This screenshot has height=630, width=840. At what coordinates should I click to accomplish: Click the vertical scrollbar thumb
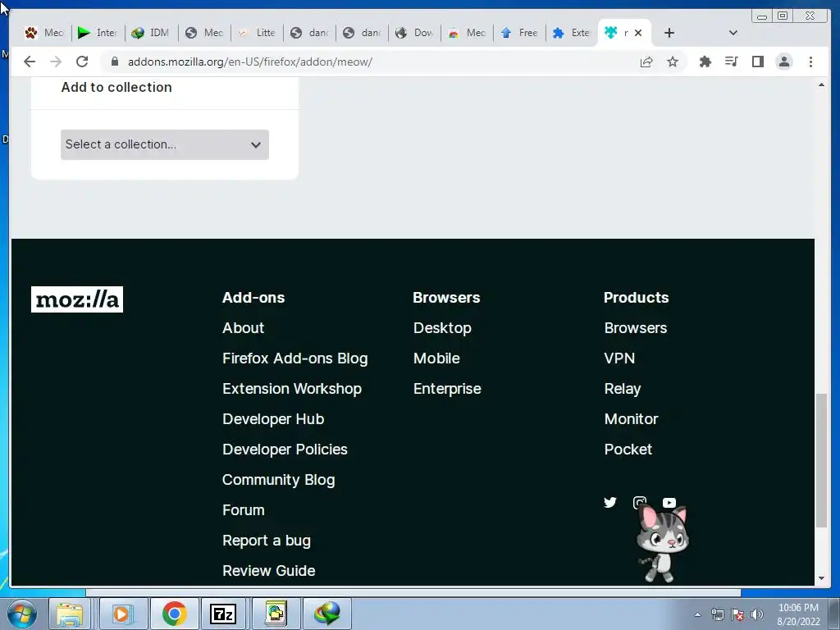[x=821, y=461]
